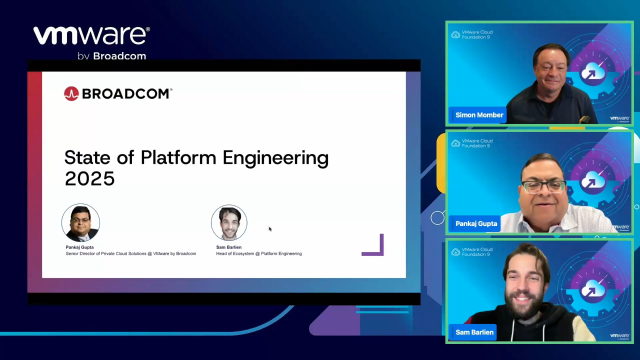Select Sam Barlien's video tile

pyautogui.click(x=540, y=291)
